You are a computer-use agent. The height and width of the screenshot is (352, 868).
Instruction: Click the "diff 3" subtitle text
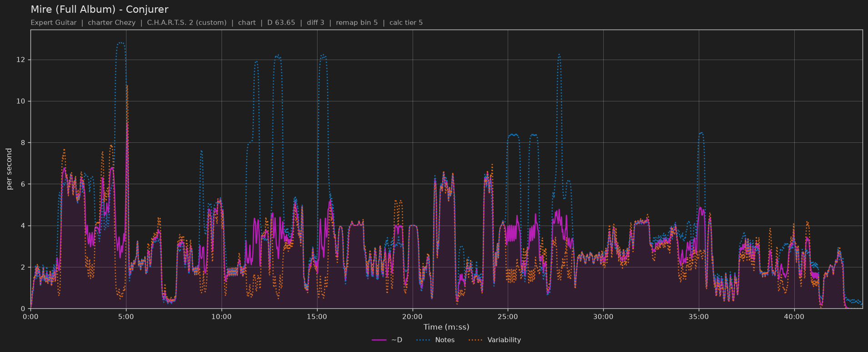[316, 23]
